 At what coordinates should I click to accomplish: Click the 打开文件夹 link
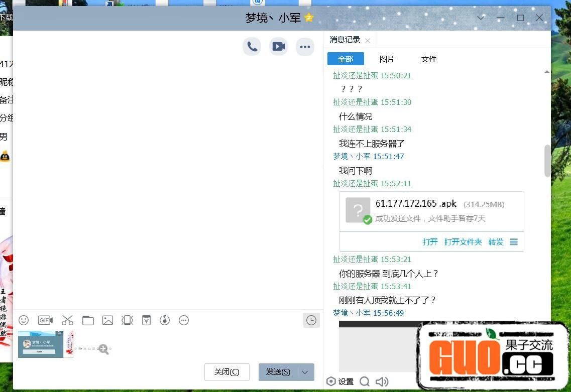coord(463,242)
